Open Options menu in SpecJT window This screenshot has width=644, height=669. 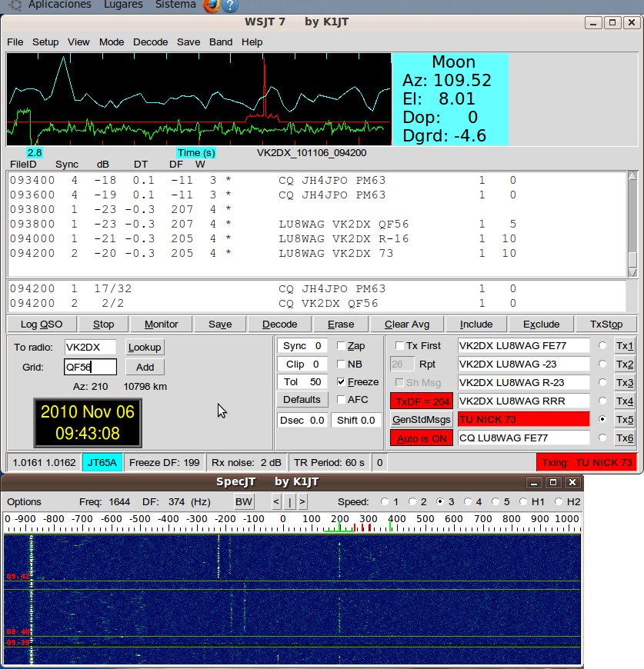click(x=24, y=501)
